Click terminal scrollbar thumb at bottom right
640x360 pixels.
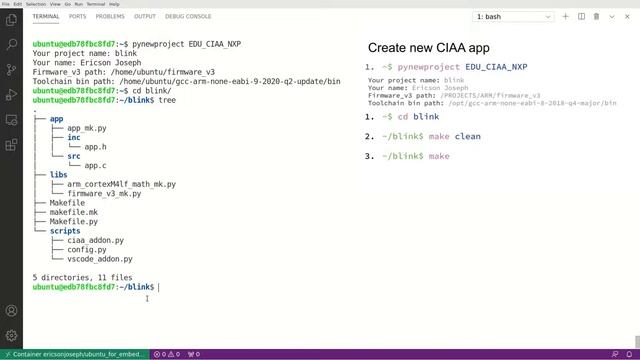click(637, 341)
